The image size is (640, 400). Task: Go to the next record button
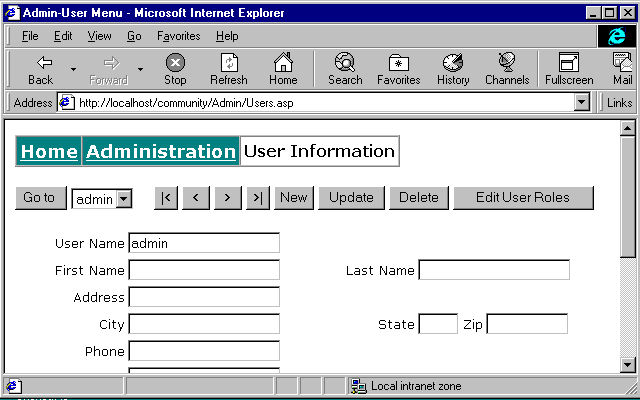[x=228, y=198]
